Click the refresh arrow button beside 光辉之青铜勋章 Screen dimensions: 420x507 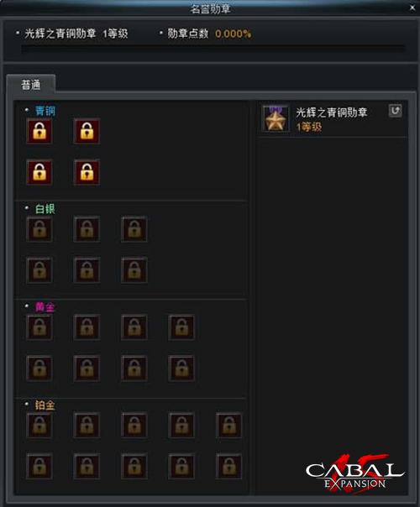pos(395,111)
